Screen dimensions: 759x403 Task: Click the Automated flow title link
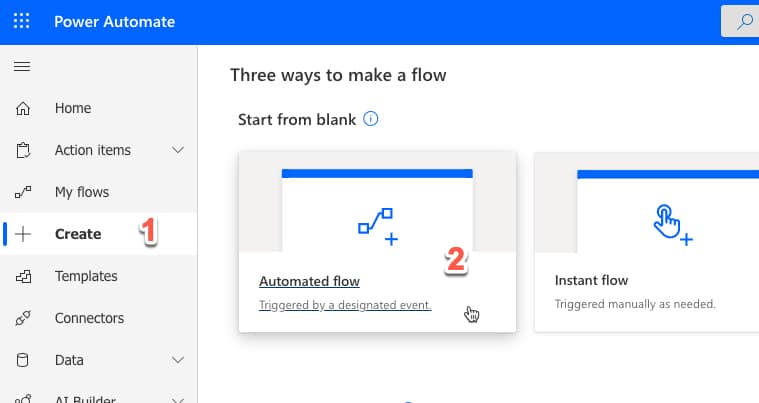(x=309, y=281)
